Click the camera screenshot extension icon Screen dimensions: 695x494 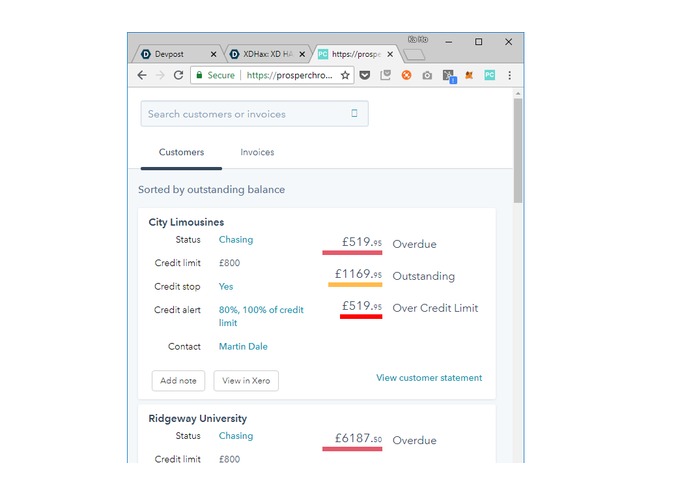click(427, 75)
